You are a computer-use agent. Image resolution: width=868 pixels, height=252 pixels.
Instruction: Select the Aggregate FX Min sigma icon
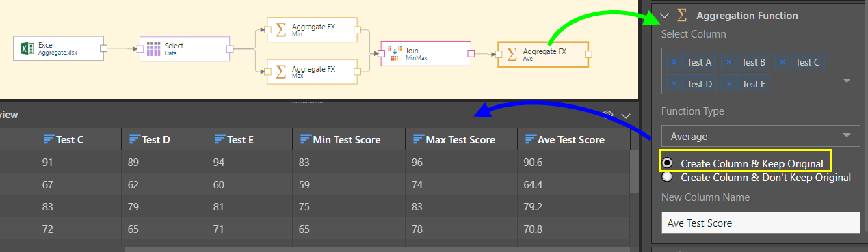coord(280,29)
